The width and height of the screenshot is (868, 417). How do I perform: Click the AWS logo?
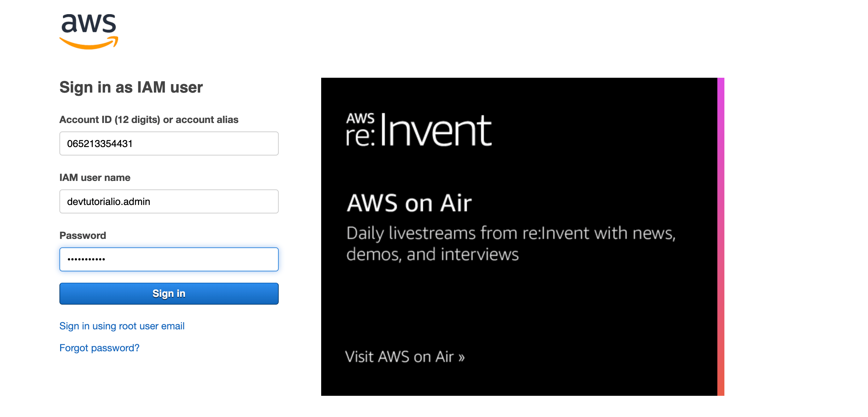coord(89,30)
